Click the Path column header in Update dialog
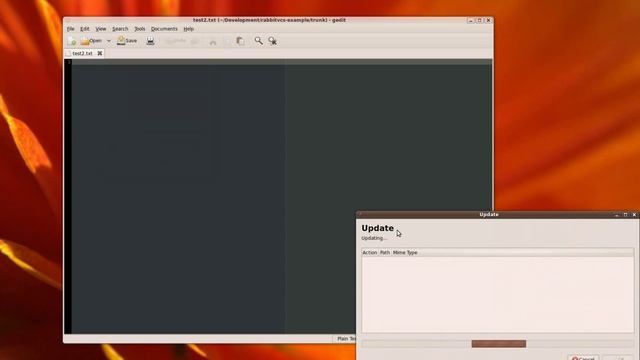This screenshot has height=360, width=640. coord(385,253)
